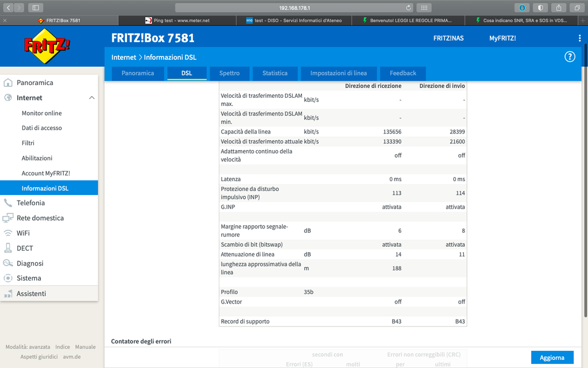588x368 pixels.
Task: Switch to Ping test browser tab
Action: pos(177,20)
